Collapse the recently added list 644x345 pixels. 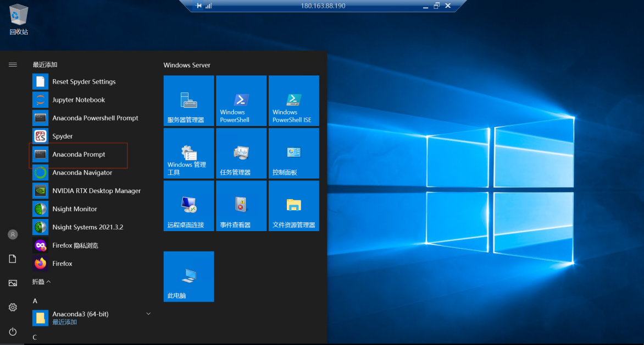pyautogui.click(x=41, y=282)
